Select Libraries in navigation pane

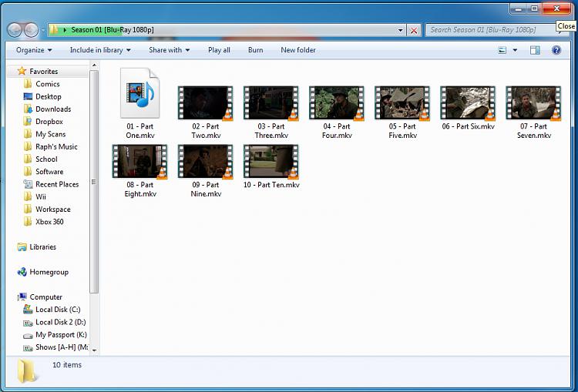click(36, 247)
